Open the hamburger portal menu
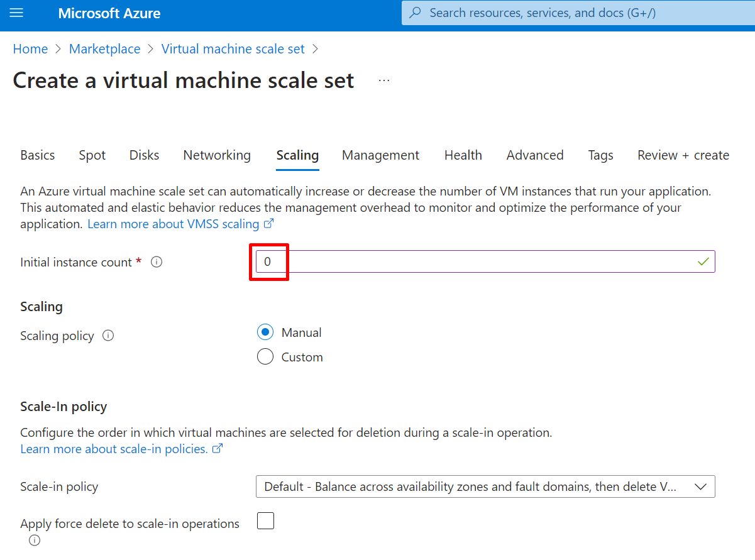Screen dimensions: 755x560 [16, 13]
